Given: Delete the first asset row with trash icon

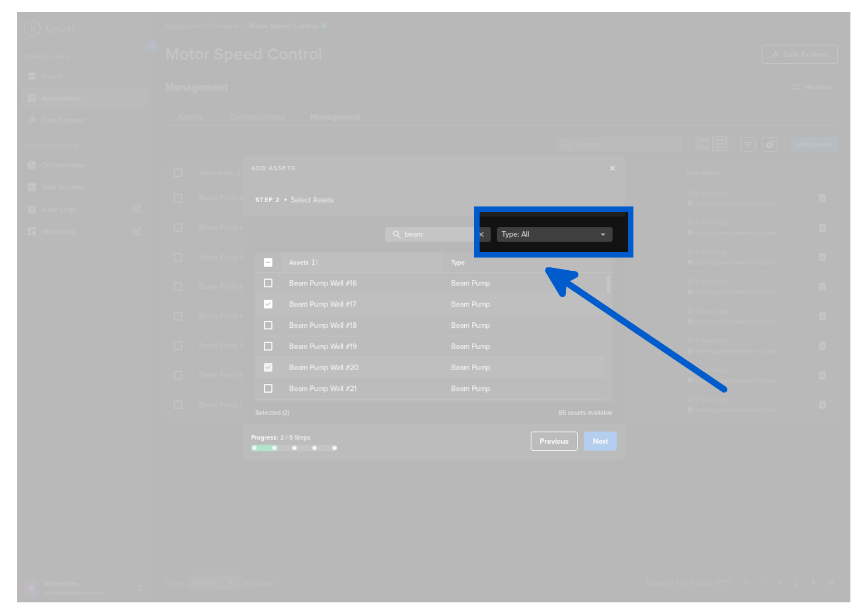Looking at the screenshot, I should tap(822, 198).
